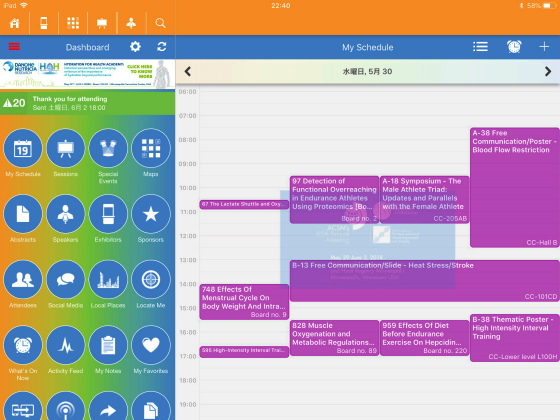Viewport: 560px width, 420px height.
Task: Open the Maps grid icon
Action: [151, 148]
